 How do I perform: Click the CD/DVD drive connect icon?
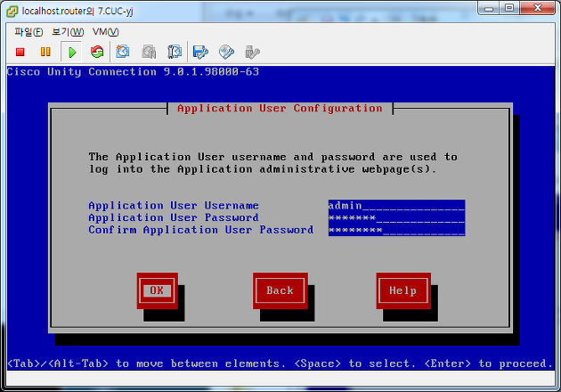(x=226, y=53)
